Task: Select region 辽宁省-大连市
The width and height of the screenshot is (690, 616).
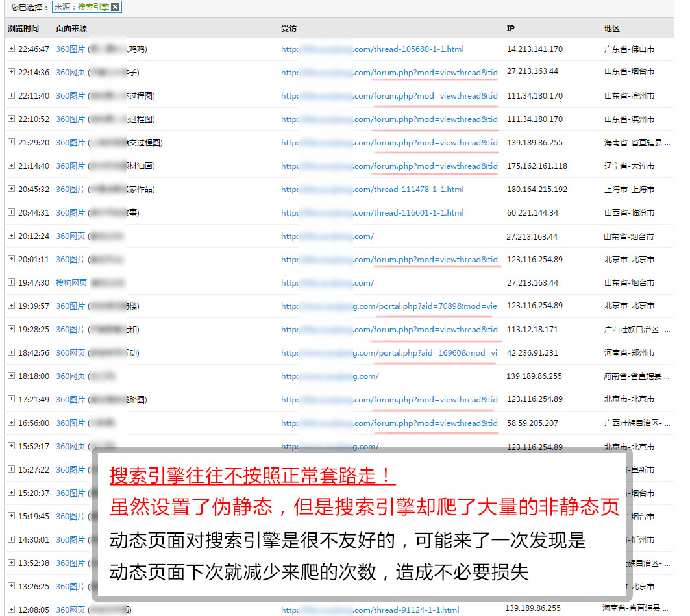Action: 629,166
